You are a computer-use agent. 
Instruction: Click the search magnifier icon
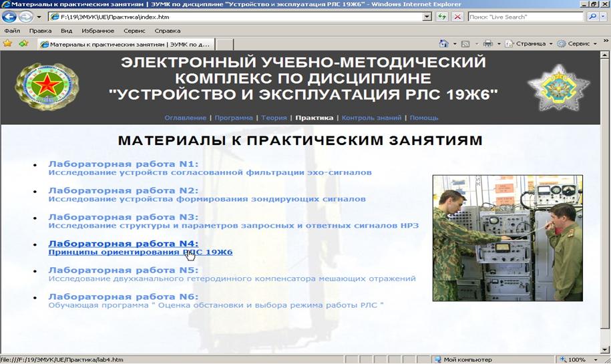tap(593, 17)
